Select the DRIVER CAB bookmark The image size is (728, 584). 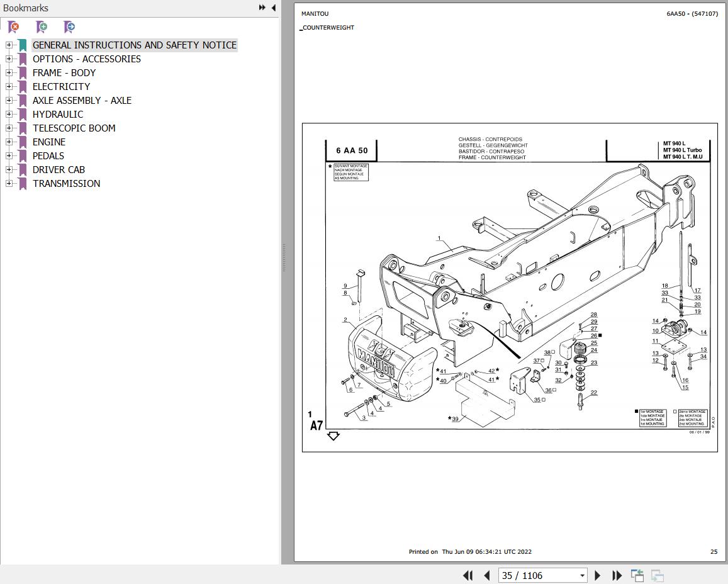(59, 170)
